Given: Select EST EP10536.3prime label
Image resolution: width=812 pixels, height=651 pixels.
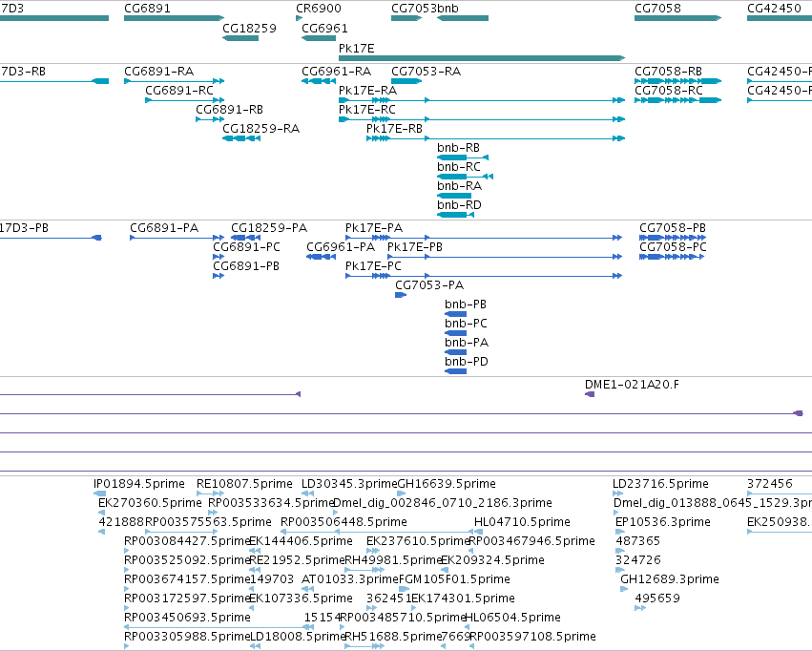Looking at the screenshot, I should pos(663,522).
